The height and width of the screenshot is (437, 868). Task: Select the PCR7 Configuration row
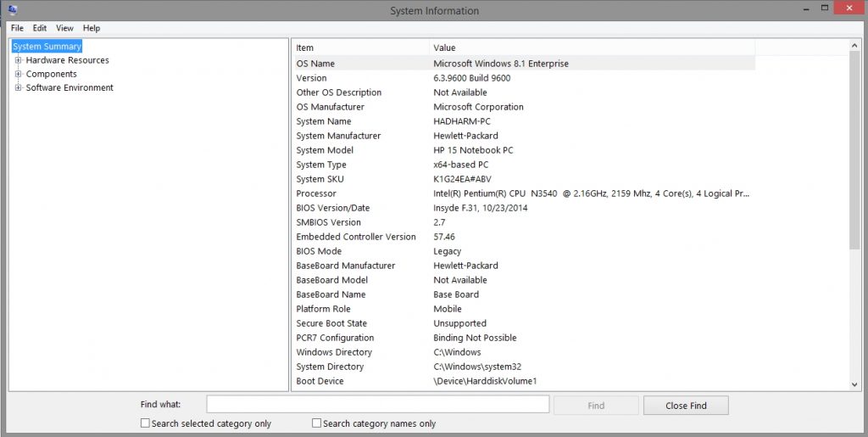point(523,338)
